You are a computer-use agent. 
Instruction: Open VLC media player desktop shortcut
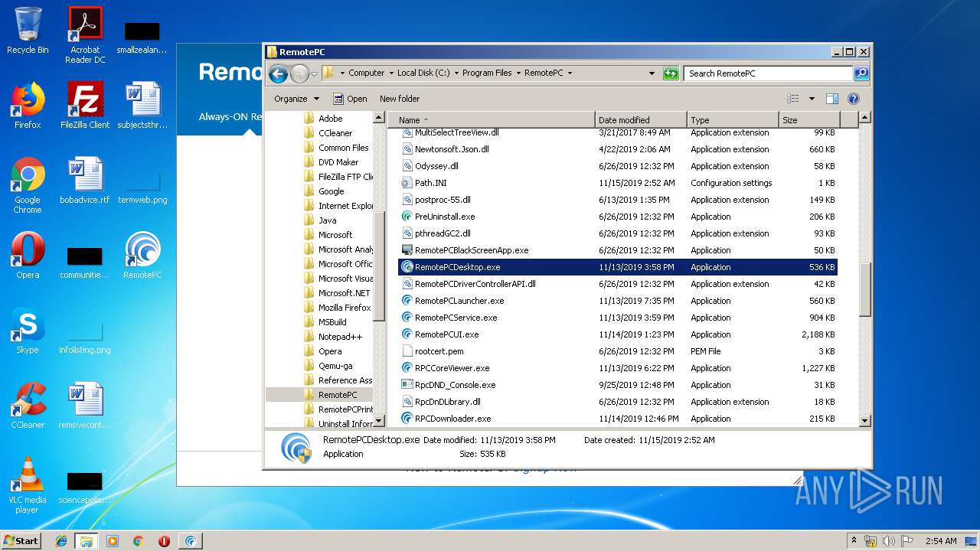tap(28, 485)
